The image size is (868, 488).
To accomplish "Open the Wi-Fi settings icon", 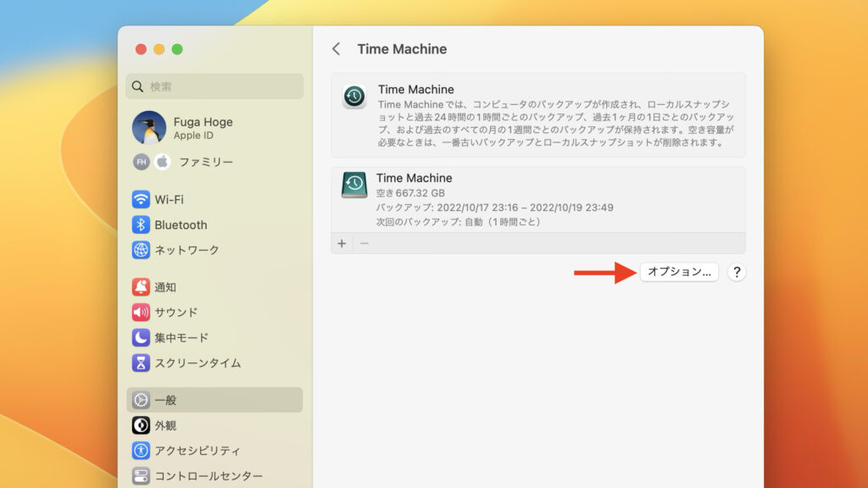I will [x=141, y=199].
